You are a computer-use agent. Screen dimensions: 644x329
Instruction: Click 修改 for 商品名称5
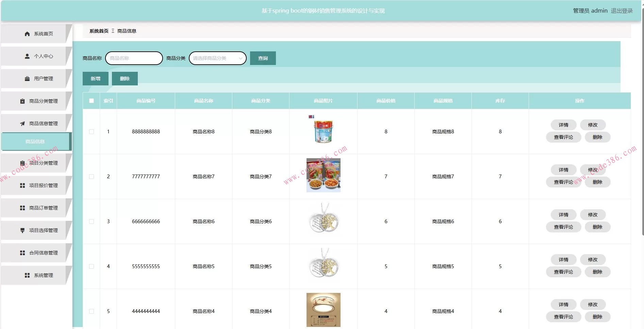pyautogui.click(x=593, y=260)
